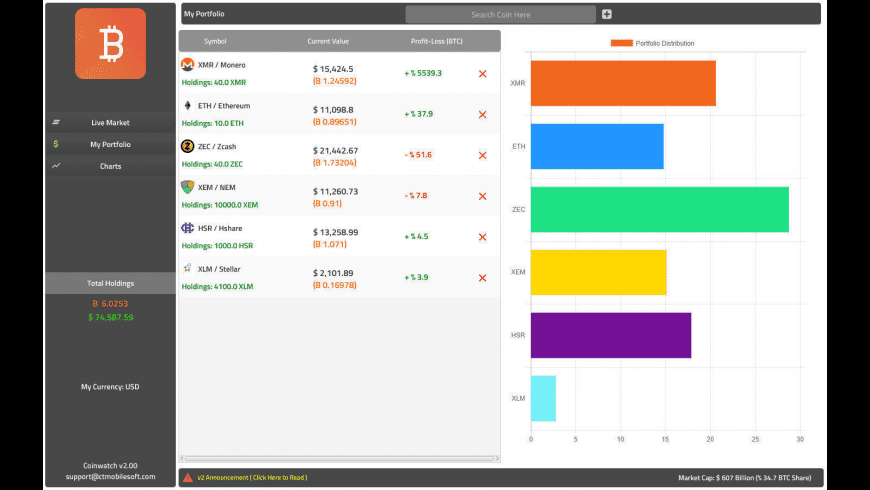Viewport: 870px width, 490px height.
Task: Remove XMR row with red X
Action: coord(482,74)
